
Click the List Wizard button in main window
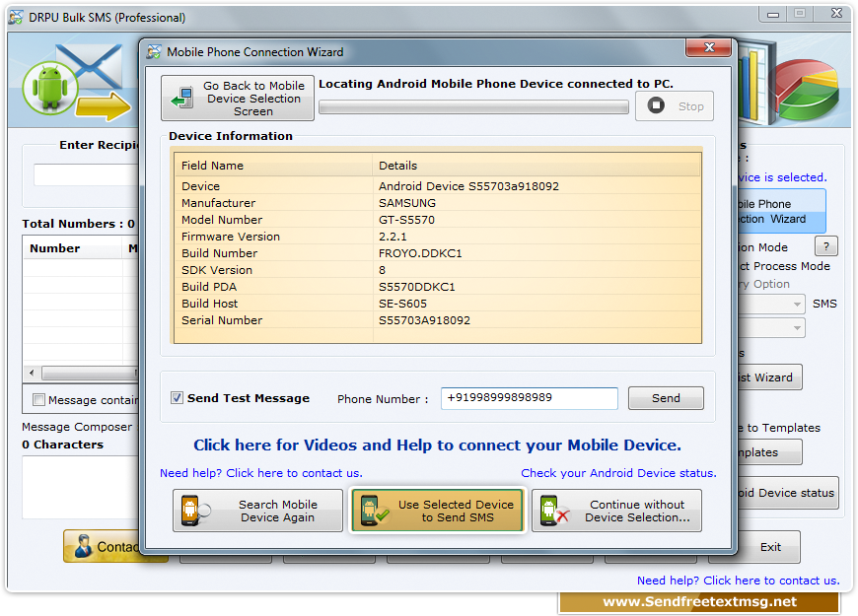pos(770,377)
